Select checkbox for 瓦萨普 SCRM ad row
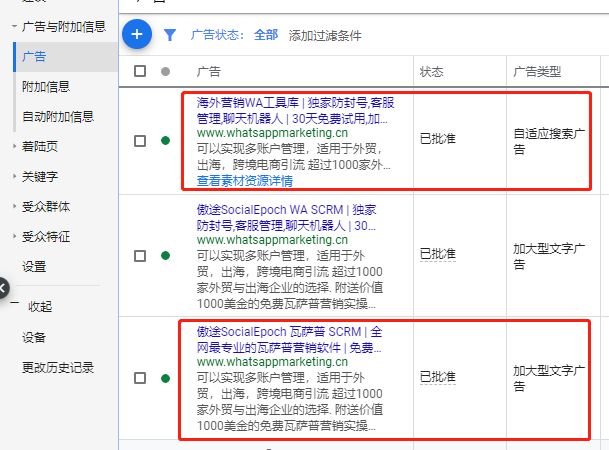 click(140, 378)
